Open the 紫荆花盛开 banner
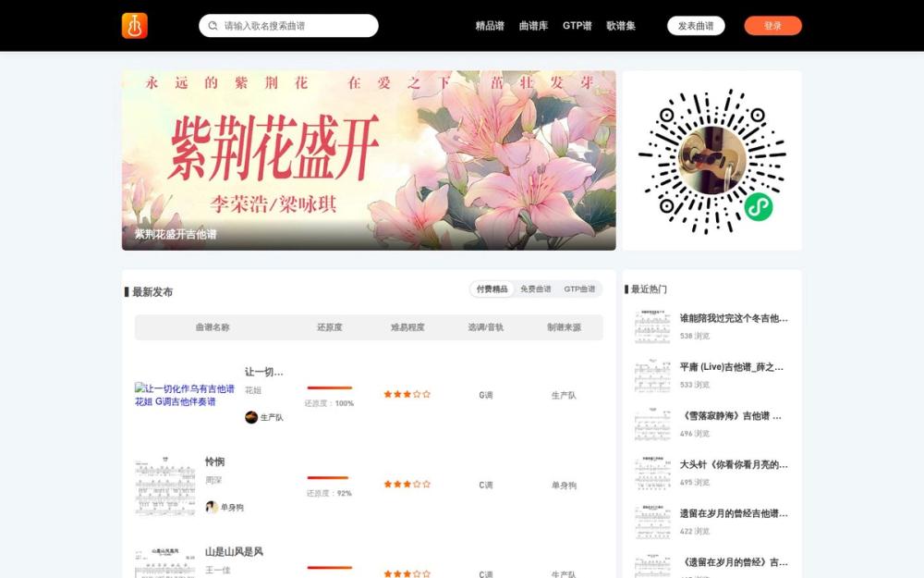This screenshot has height=578, width=924. tap(369, 160)
